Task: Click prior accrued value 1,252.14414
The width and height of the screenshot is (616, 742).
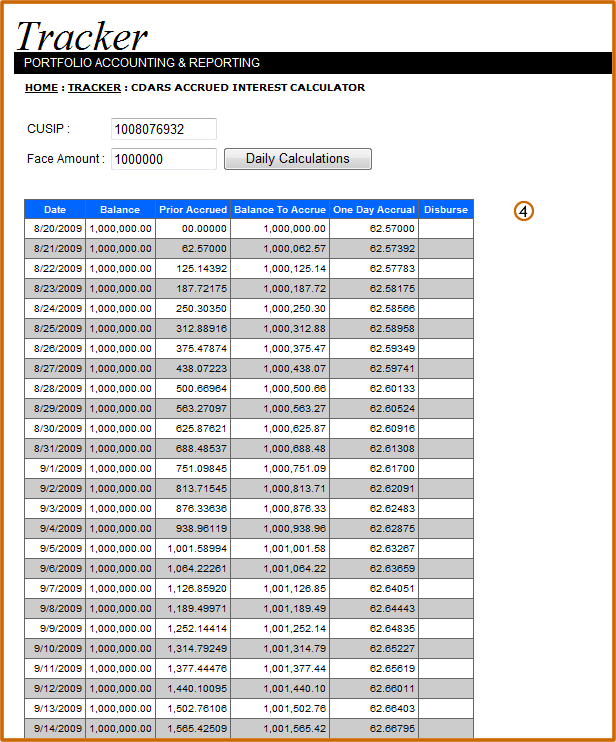Action: [193, 628]
